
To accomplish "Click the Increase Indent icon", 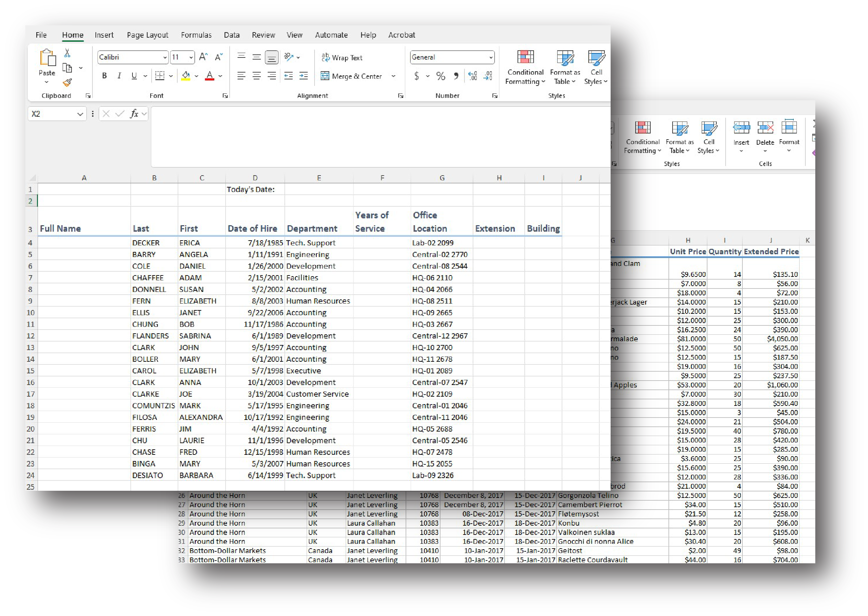I will click(304, 76).
